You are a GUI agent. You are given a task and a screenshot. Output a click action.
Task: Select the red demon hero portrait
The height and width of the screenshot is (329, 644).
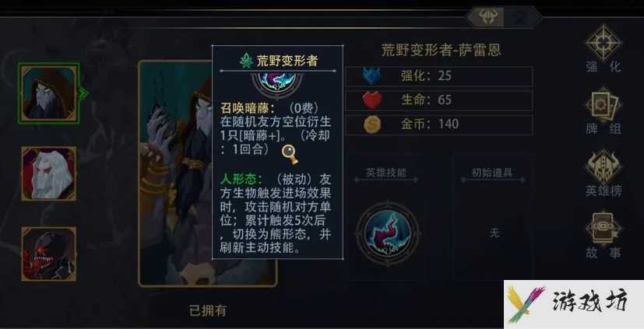coord(49,254)
